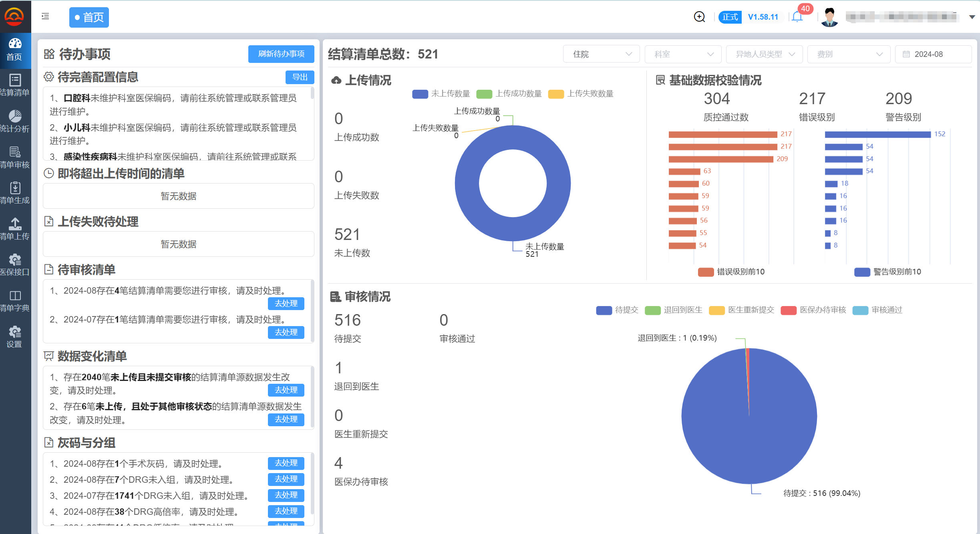This screenshot has height=534, width=980.
Task: Click the zoom-in magnifier icon
Action: tap(699, 17)
